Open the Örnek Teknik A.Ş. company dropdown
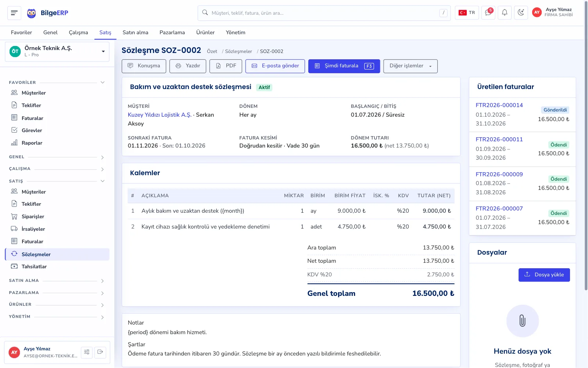 click(57, 52)
